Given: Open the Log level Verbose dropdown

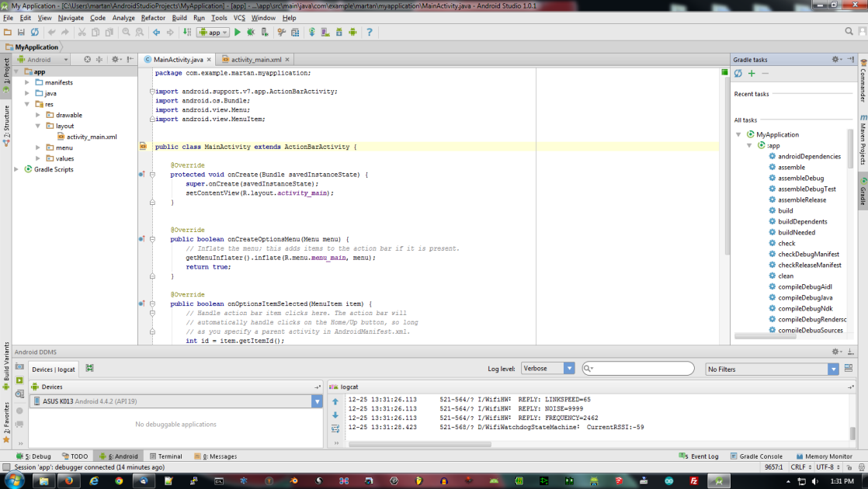Looking at the screenshot, I should (548, 369).
